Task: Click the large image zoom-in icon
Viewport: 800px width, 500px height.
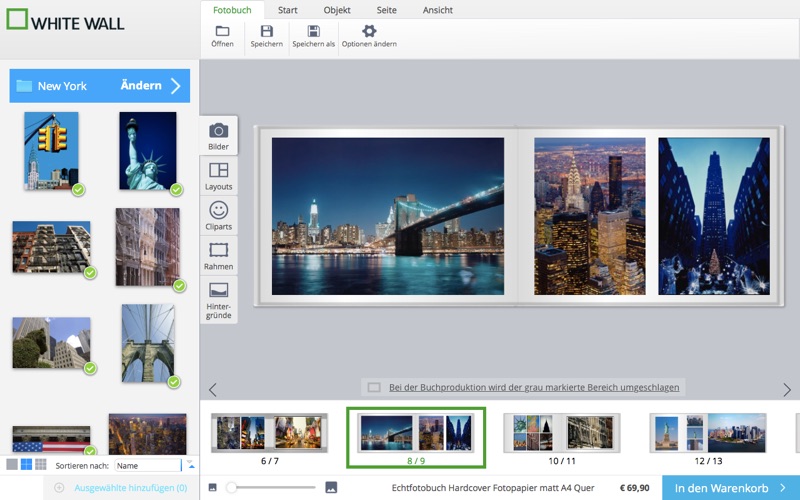Action: [x=331, y=488]
